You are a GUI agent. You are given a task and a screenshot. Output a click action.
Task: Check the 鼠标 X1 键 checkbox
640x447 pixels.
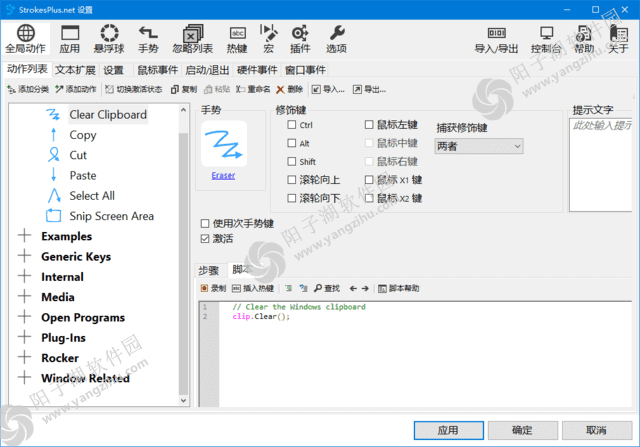tap(369, 180)
